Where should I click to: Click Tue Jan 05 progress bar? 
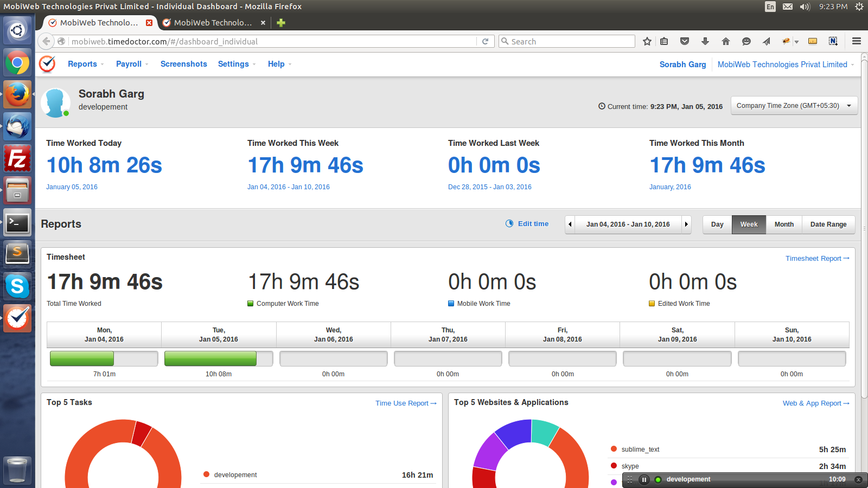219,358
